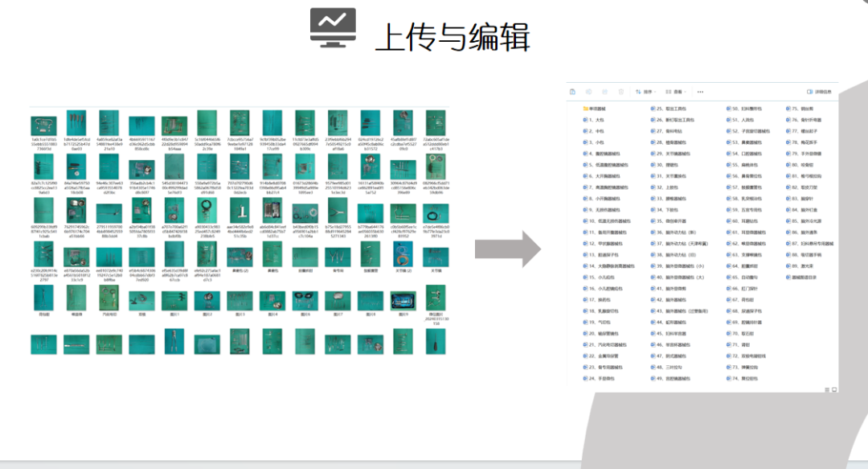The height and width of the screenshot is (469, 868).
Task: Click the active clipboard icon in explorer toolbar
Action: click(572, 92)
